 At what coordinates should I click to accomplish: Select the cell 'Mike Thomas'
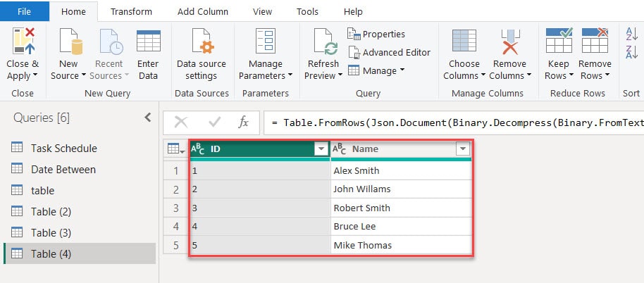point(402,245)
